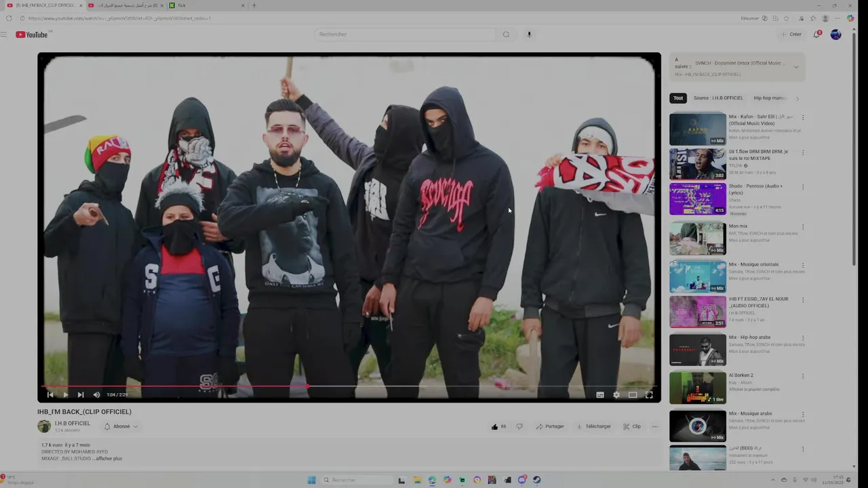
Task: Open the browser profile icon
Action: pos(825,18)
